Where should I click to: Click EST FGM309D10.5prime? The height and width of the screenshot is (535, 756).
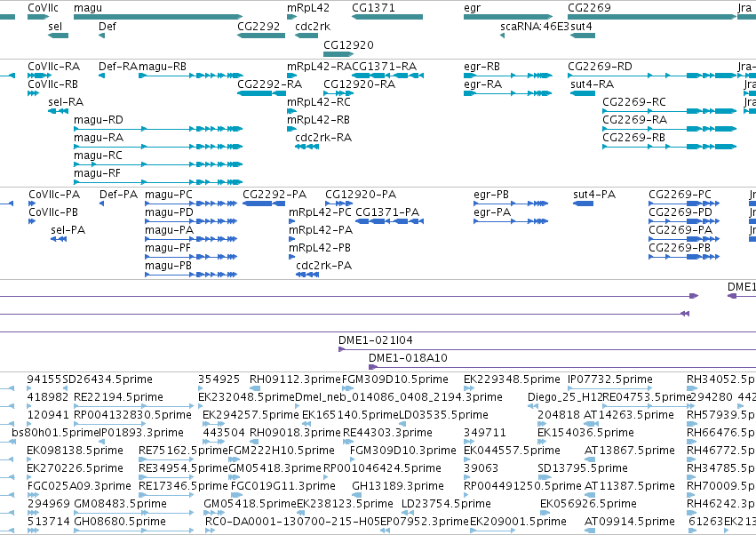click(x=394, y=379)
